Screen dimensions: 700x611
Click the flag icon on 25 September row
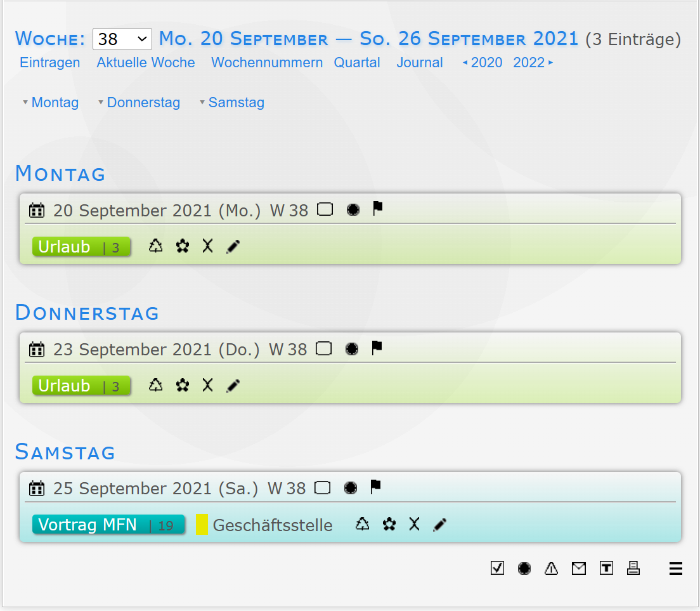click(x=375, y=487)
